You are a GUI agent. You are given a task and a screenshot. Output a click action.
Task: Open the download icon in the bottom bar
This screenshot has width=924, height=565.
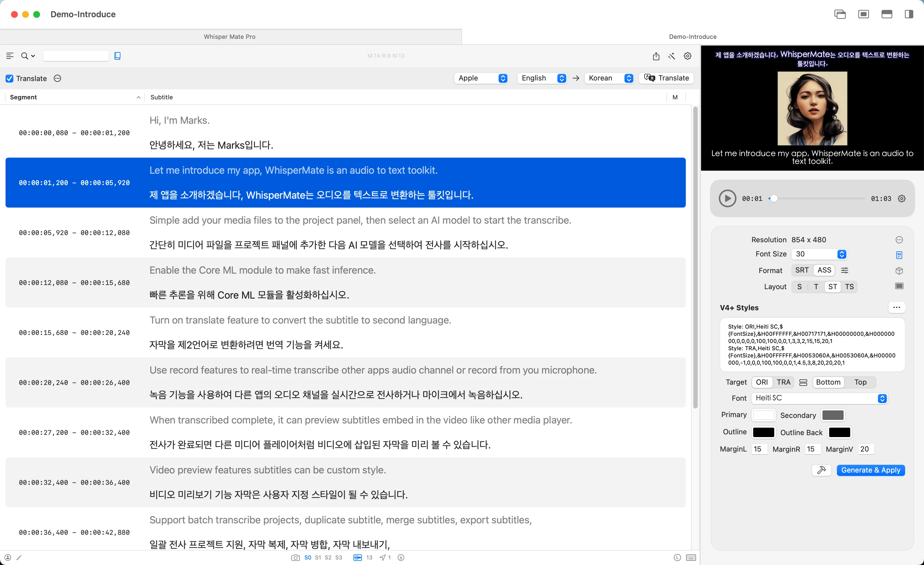pyautogui.click(x=400, y=558)
